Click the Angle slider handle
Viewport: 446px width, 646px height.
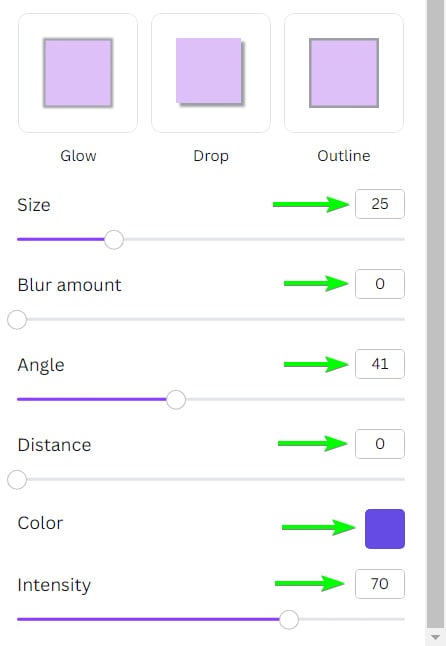176,399
